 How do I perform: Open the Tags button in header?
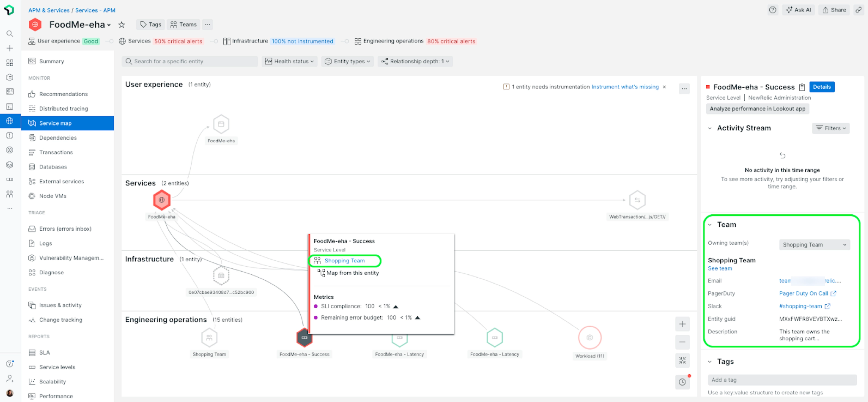pyautogui.click(x=150, y=25)
